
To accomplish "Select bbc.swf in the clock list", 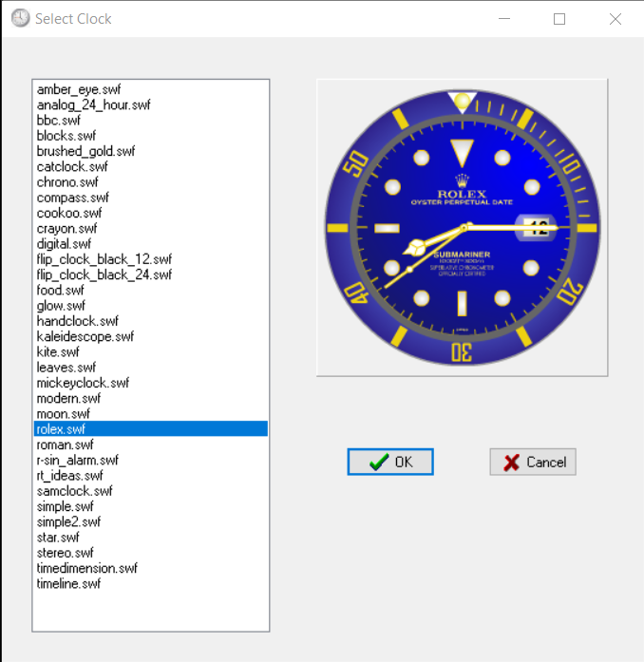I will pyautogui.click(x=58, y=121).
